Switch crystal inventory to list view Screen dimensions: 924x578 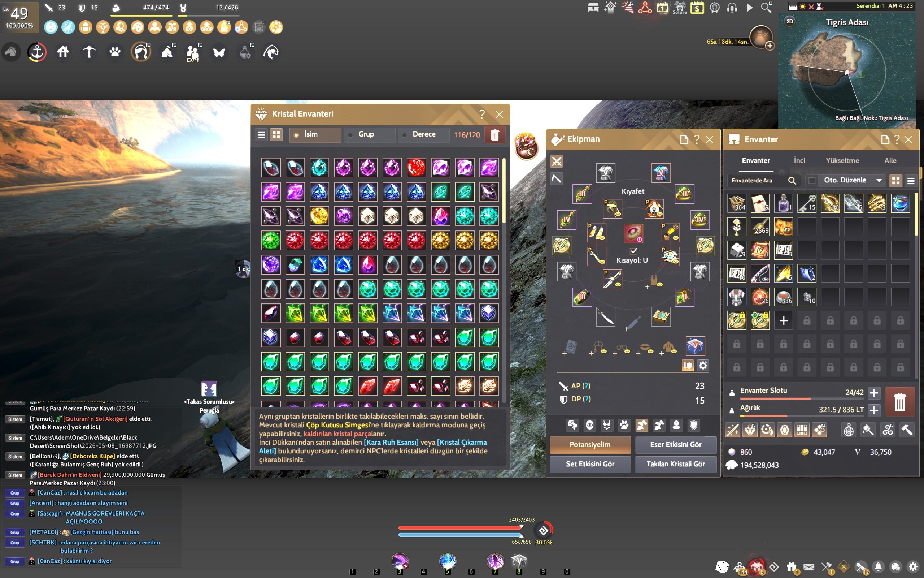261,135
